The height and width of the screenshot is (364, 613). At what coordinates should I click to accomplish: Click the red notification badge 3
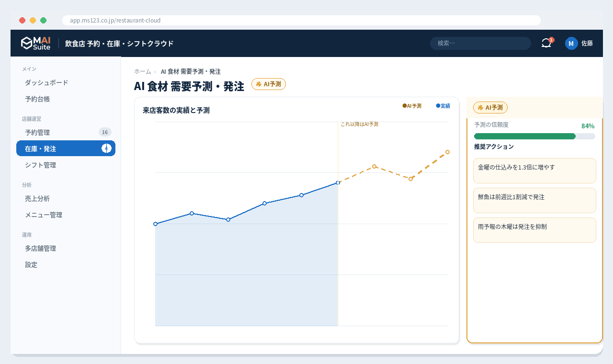click(x=551, y=40)
